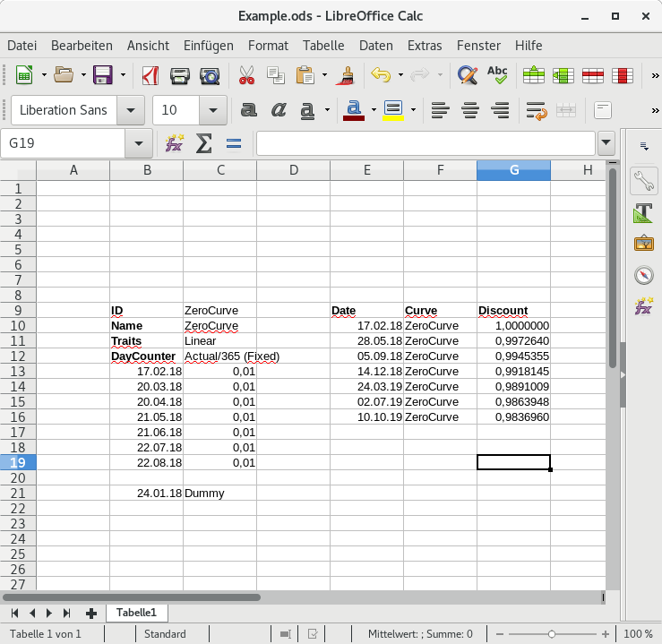Undo the last action

pos(381,75)
